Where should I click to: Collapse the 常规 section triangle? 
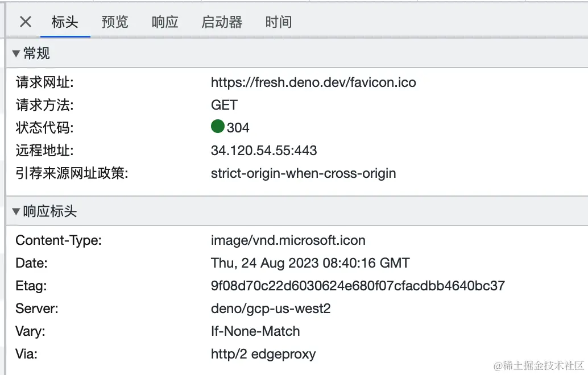16,53
